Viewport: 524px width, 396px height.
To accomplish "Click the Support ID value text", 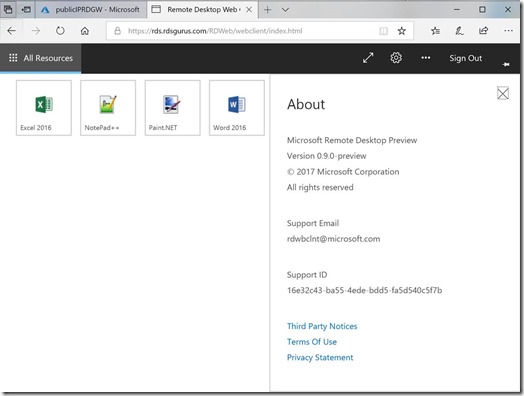I will click(364, 290).
